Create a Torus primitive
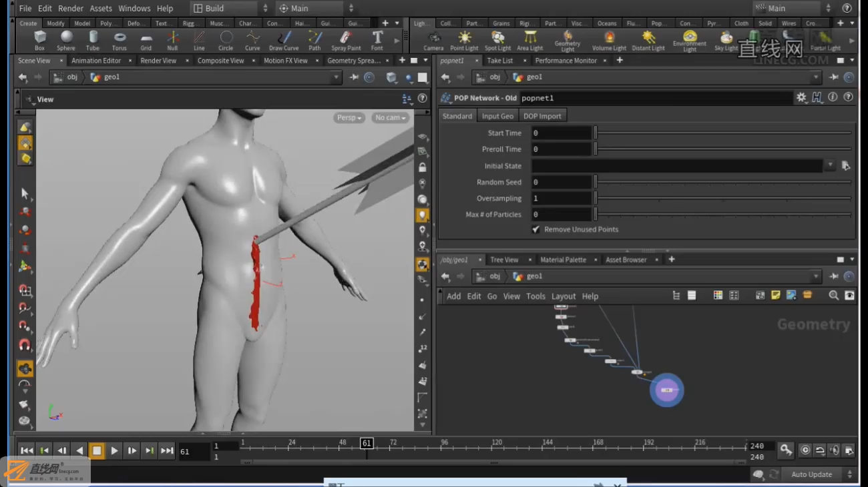Viewport: 868px width, 487px height. click(x=120, y=40)
